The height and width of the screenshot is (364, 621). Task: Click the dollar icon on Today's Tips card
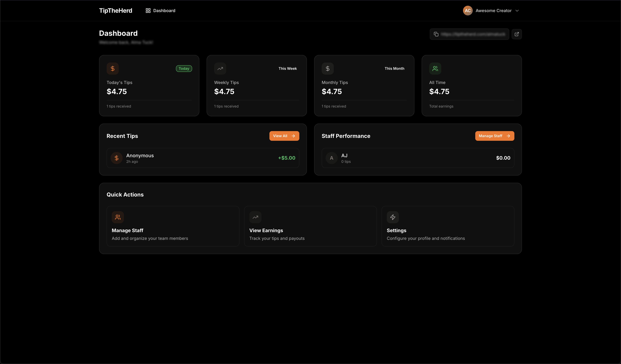pos(113,69)
